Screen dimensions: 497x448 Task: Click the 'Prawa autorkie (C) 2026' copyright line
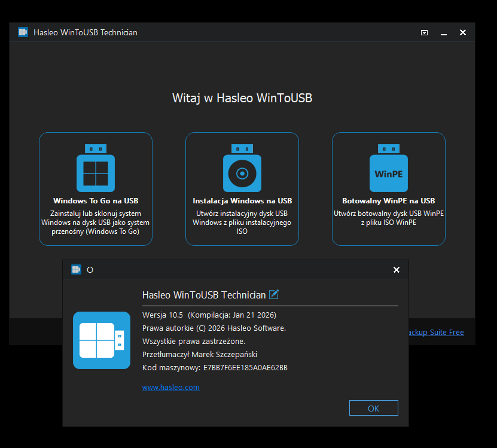[214, 328]
